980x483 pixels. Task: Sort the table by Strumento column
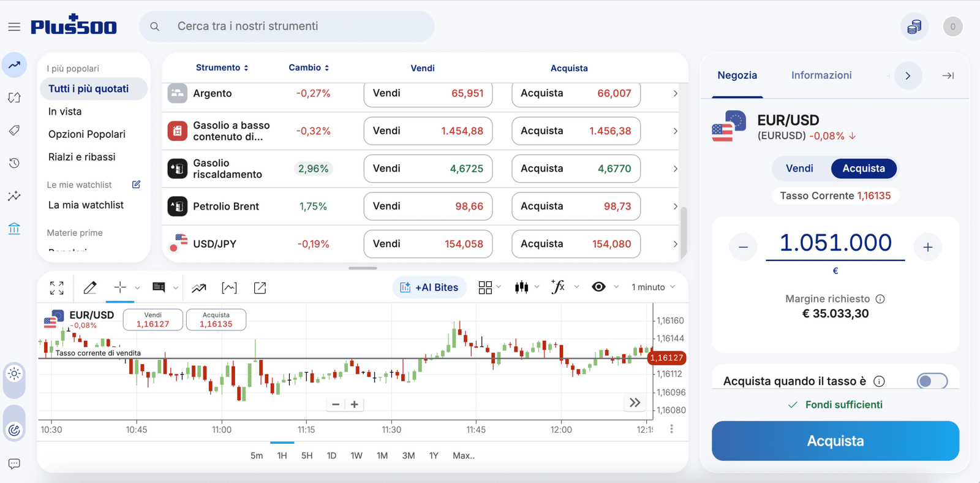222,67
